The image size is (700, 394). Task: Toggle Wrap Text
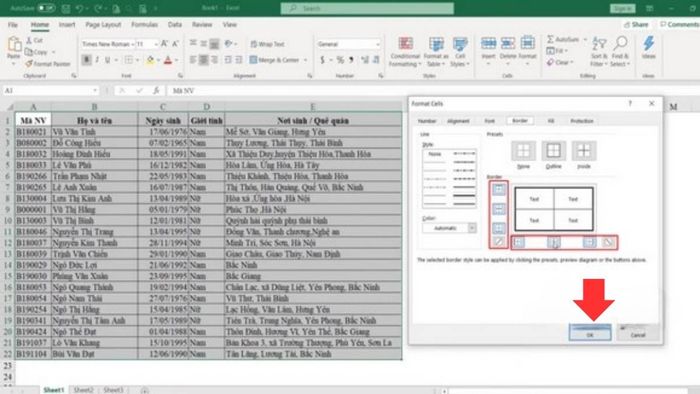coord(267,44)
